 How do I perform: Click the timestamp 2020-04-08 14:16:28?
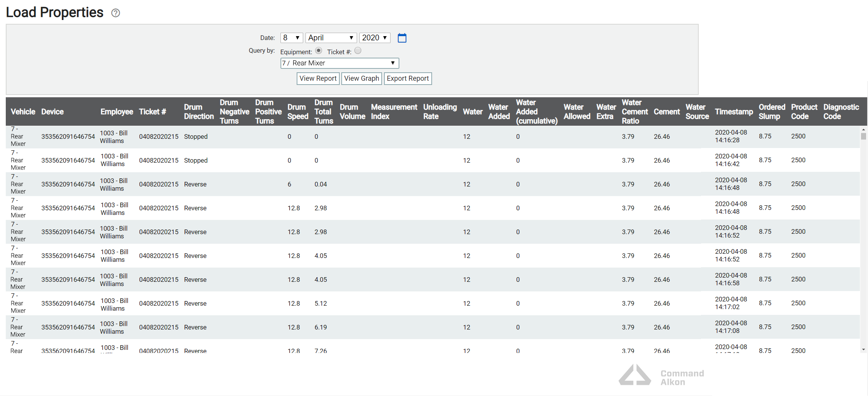731,136
